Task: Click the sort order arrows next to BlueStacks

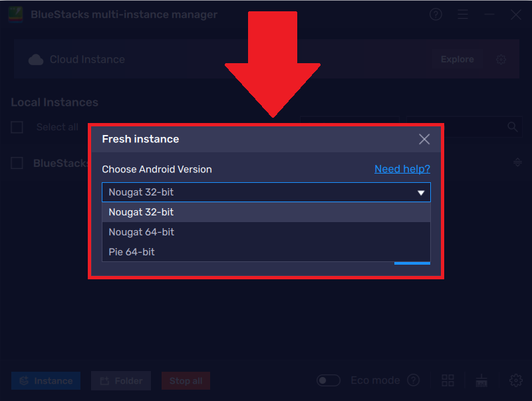Action: [x=517, y=163]
